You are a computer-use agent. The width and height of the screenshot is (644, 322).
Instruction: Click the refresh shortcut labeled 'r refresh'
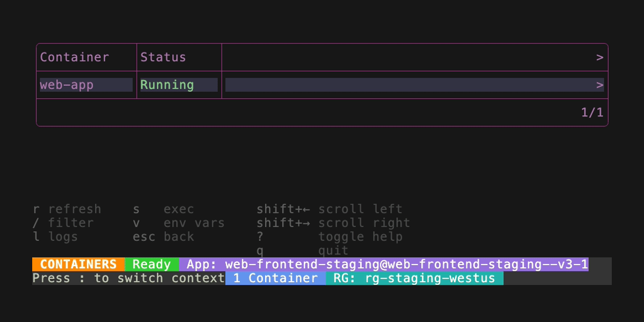click(67, 209)
